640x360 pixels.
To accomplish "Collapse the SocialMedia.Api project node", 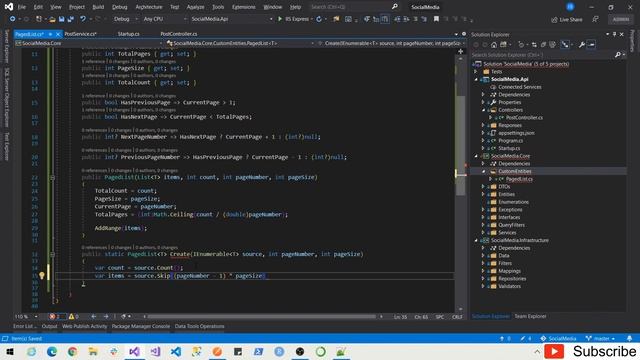I will coord(476,79).
